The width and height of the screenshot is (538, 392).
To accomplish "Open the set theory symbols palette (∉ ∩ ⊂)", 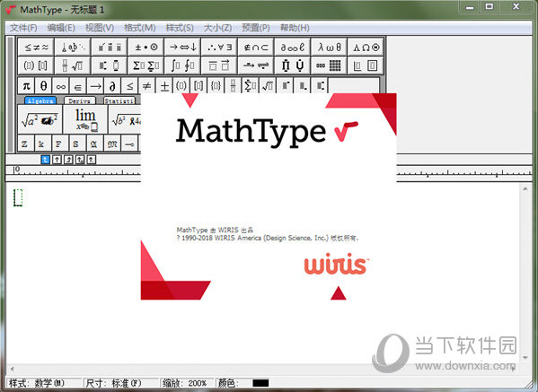I will click(256, 47).
